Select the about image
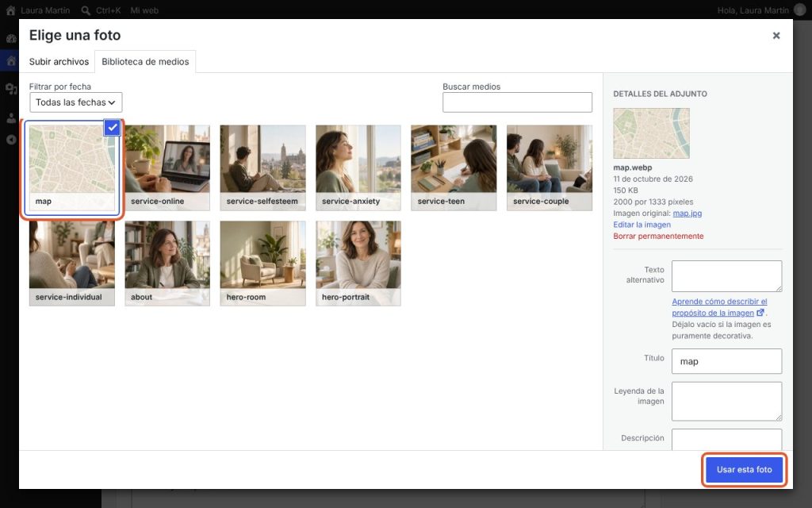 167,264
